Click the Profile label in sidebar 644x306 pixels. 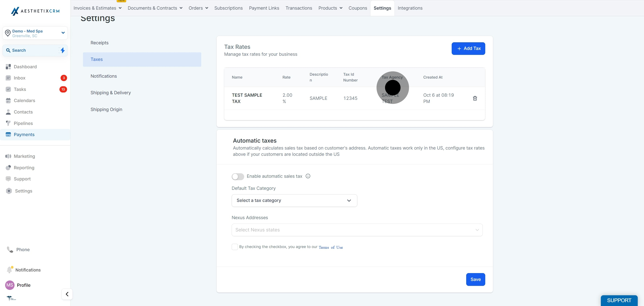(24, 285)
